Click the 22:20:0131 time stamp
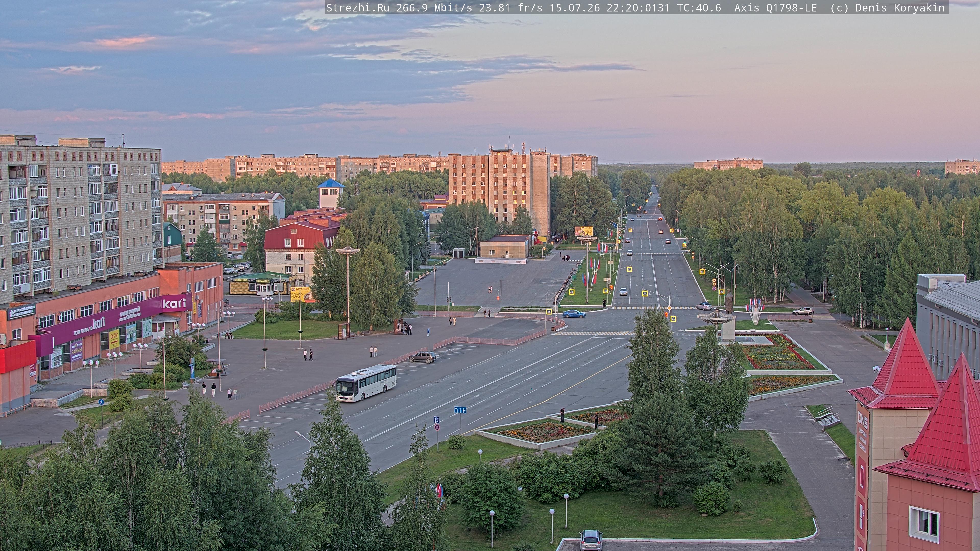The image size is (980, 551). 638,8
